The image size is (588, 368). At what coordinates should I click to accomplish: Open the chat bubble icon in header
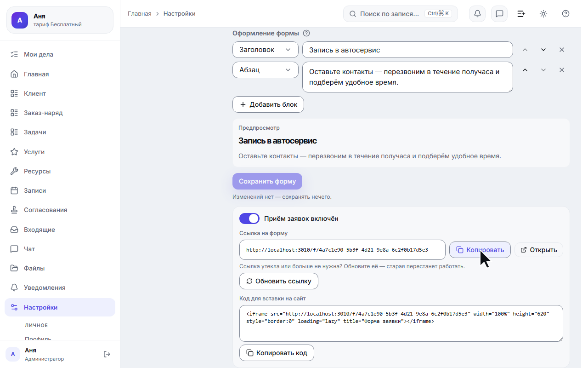coord(499,14)
